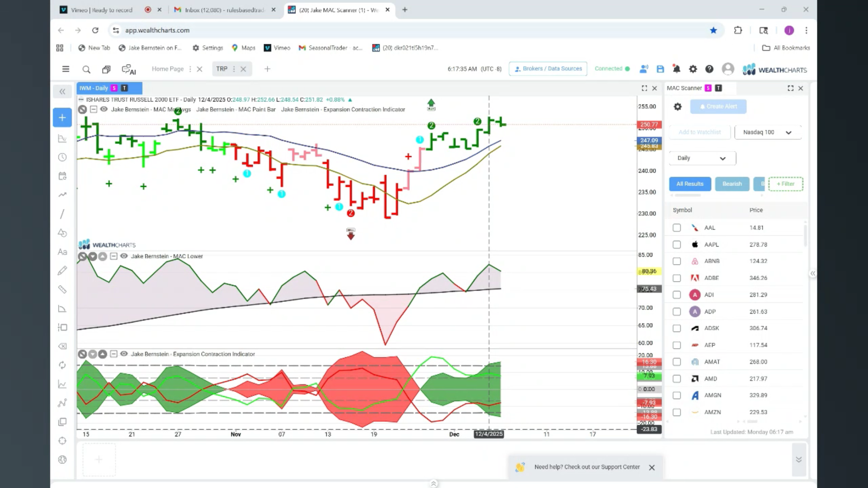Image resolution: width=868 pixels, height=488 pixels.
Task: Open the Daily timeframe dropdown
Action: 702,158
